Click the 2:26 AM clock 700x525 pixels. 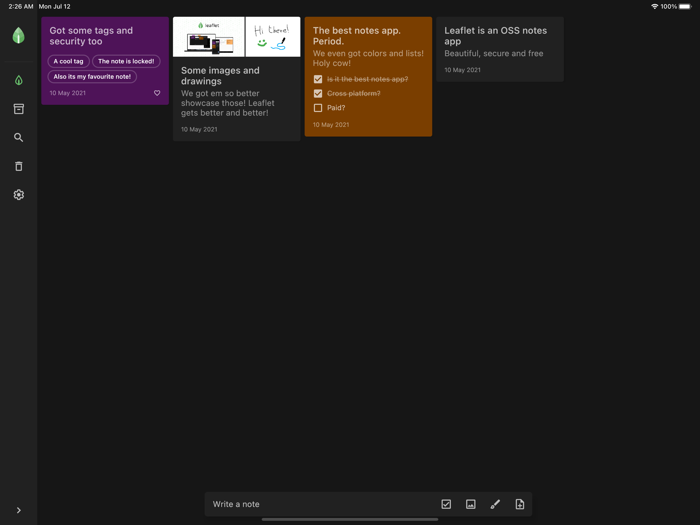tap(21, 6)
